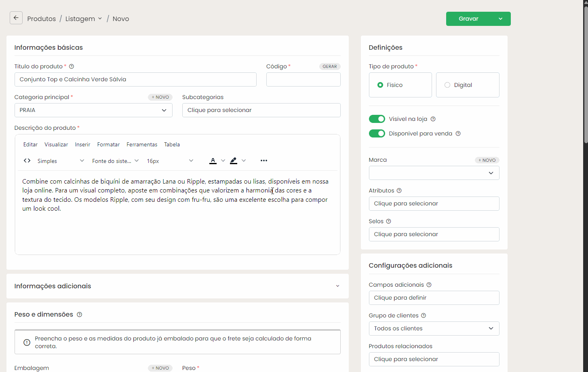Open more editor options ellipsis
Image resolution: width=588 pixels, height=372 pixels.
pyautogui.click(x=264, y=161)
